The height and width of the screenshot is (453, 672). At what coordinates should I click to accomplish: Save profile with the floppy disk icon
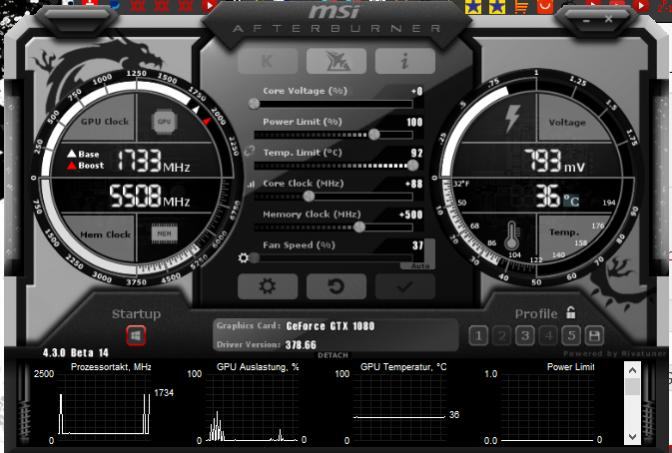594,336
